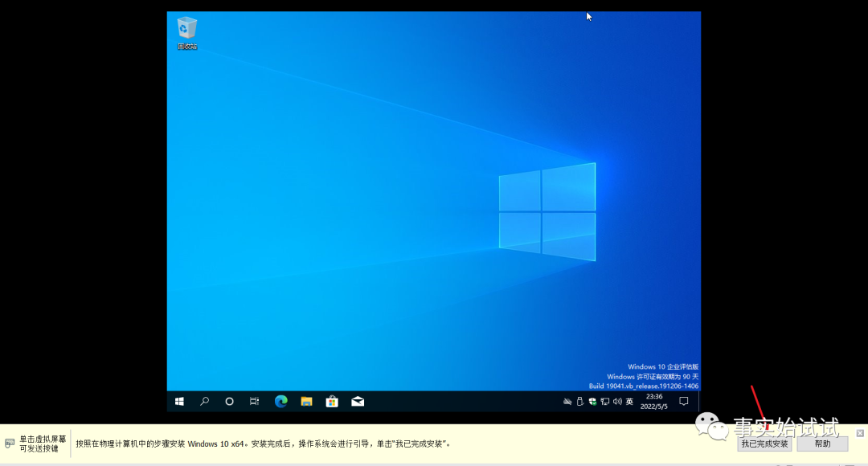The image size is (868, 466).
Task: Open clock showing 23:36 2022/5/5
Action: tap(653, 402)
